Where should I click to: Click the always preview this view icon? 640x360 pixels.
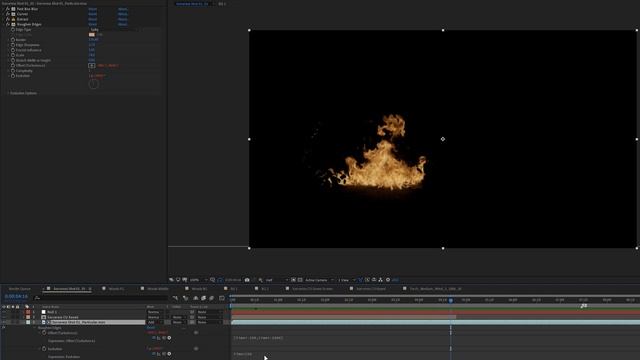(171, 280)
